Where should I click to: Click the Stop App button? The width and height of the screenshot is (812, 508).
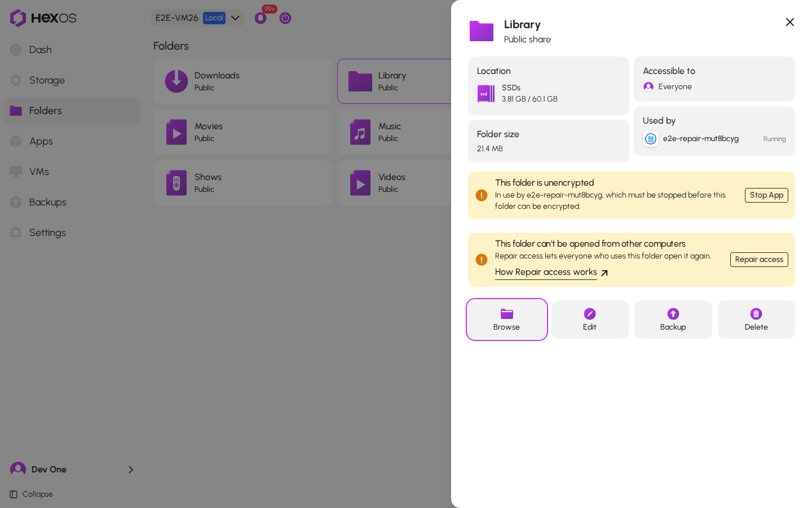(766, 195)
